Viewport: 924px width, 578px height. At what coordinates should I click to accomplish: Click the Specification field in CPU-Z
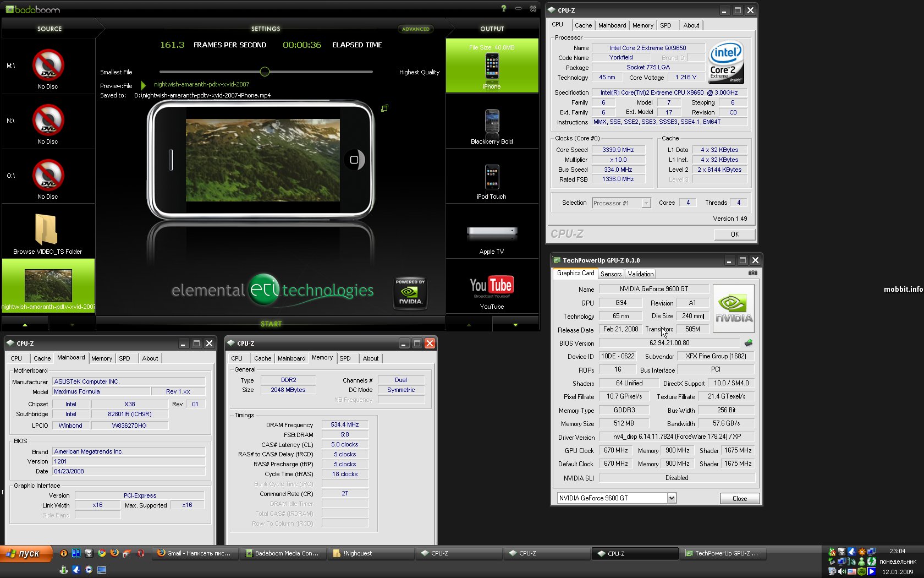click(669, 92)
